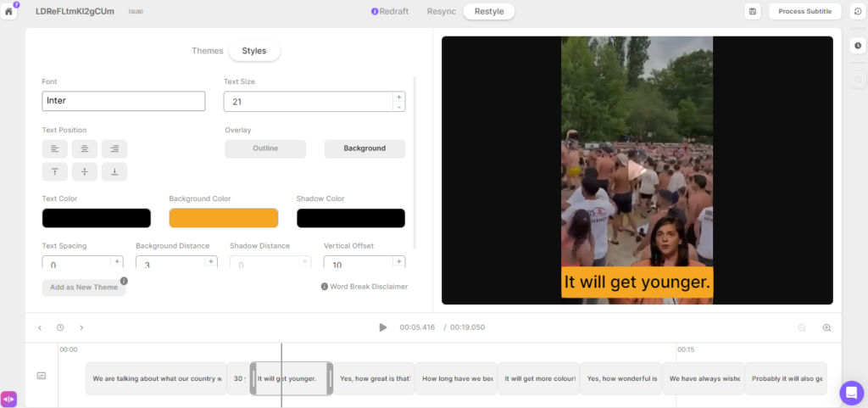Open the clock panel in right sidebar
This screenshot has height=408, width=868.
point(858,46)
